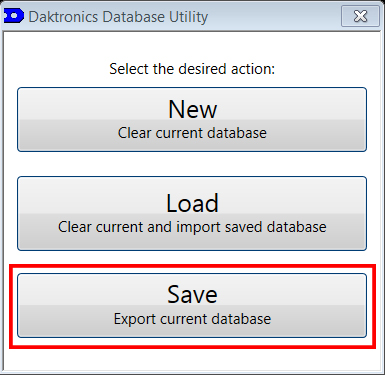Choose "Clear current and import saved database"
The height and width of the screenshot is (375, 385).
click(x=192, y=227)
